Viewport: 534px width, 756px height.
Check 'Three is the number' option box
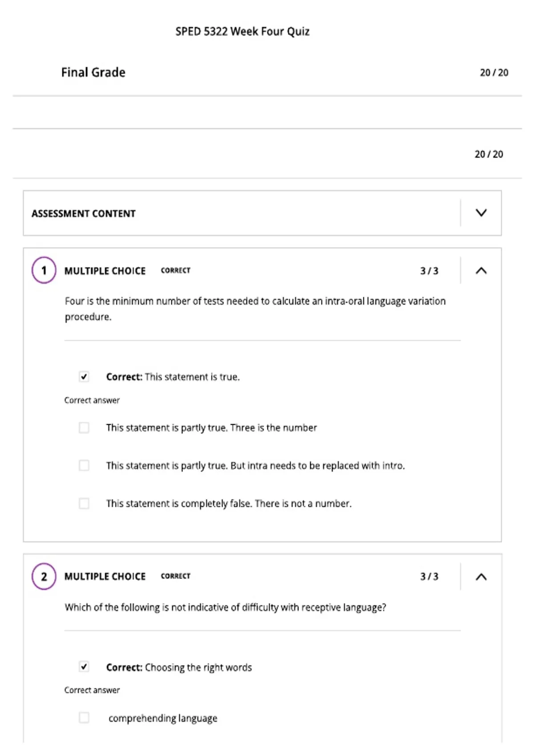84,428
